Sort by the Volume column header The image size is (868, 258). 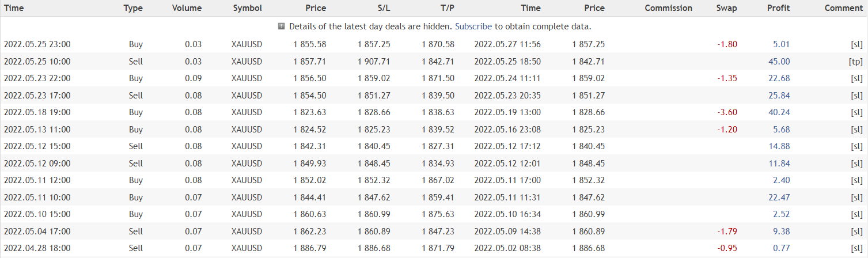pos(187,8)
